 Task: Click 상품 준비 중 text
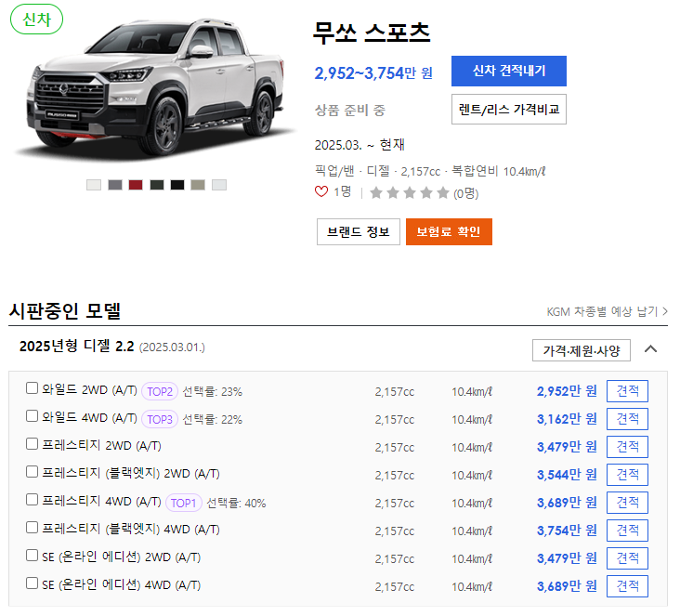point(350,111)
